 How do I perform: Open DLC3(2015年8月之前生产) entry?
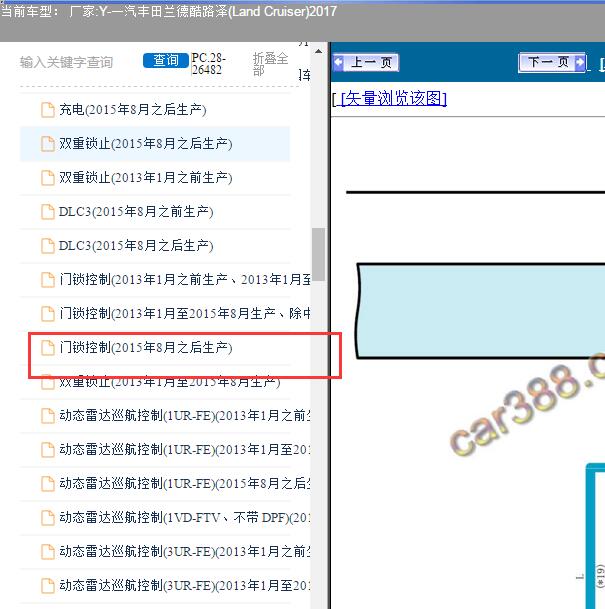pyautogui.click(x=136, y=212)
